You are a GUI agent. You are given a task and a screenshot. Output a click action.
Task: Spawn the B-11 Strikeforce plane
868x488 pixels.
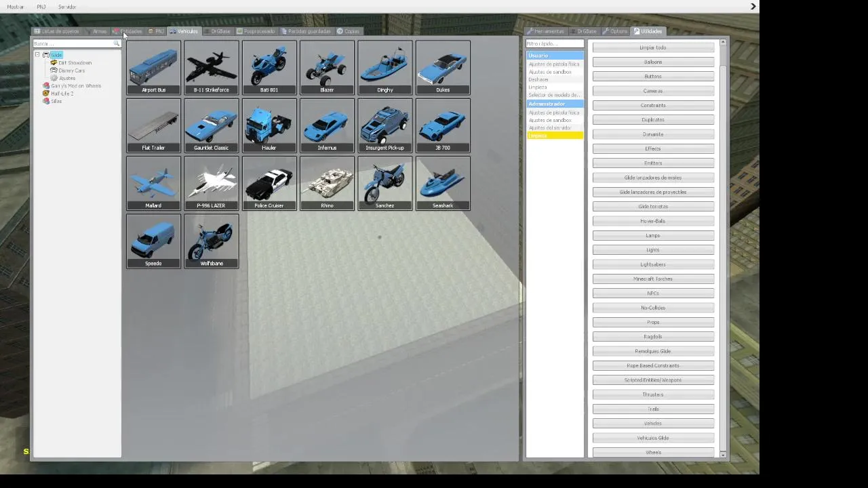click(212, 67)
